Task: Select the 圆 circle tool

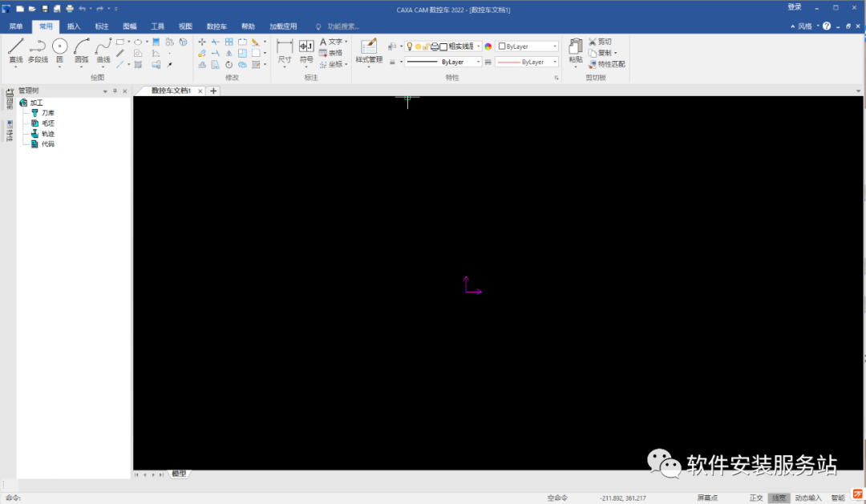Action: (59, 50)
